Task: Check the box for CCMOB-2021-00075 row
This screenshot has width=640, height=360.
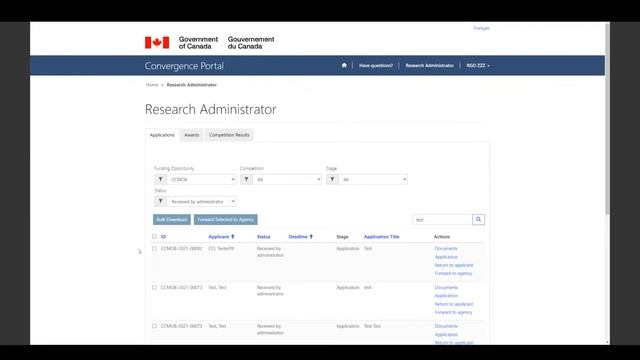Action: tap(154, 326)
